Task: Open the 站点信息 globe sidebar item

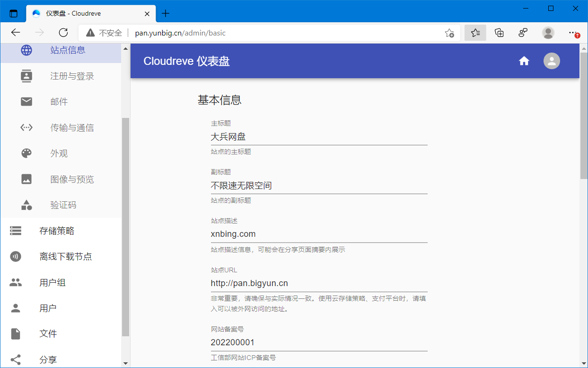Action: 26,50
